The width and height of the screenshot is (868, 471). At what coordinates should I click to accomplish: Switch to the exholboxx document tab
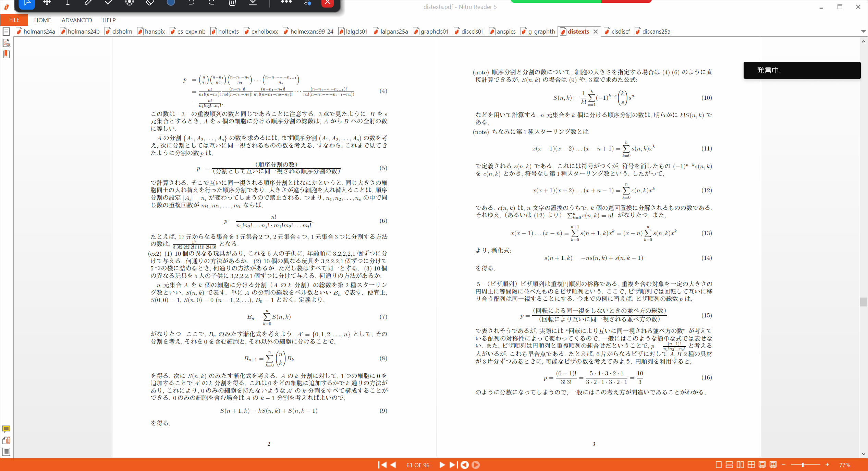click(261, 32)
